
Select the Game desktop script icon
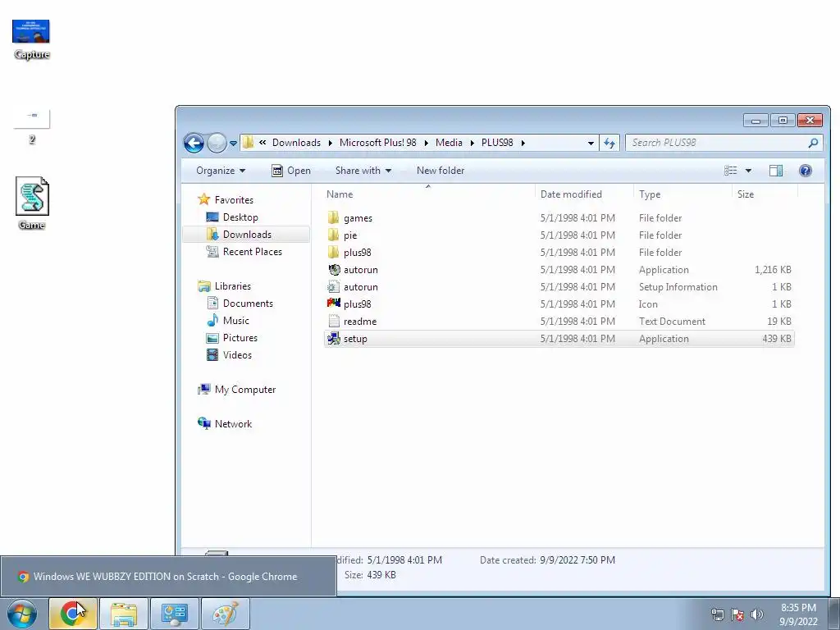click(x=32, y=203)
